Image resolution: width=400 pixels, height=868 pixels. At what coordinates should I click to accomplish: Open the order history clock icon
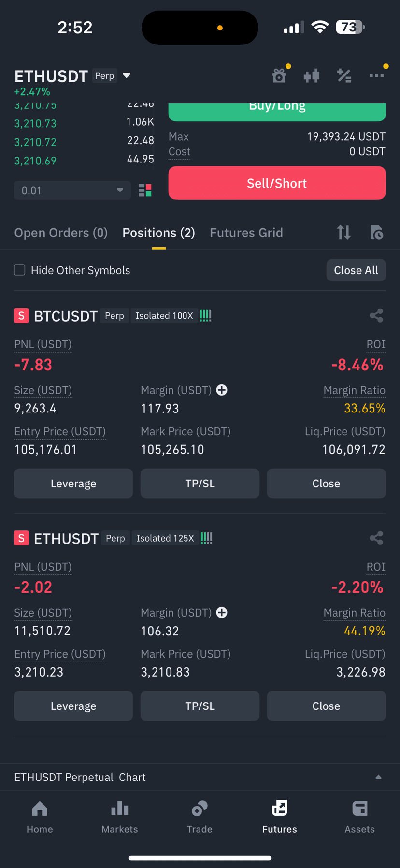click(376, 233)
